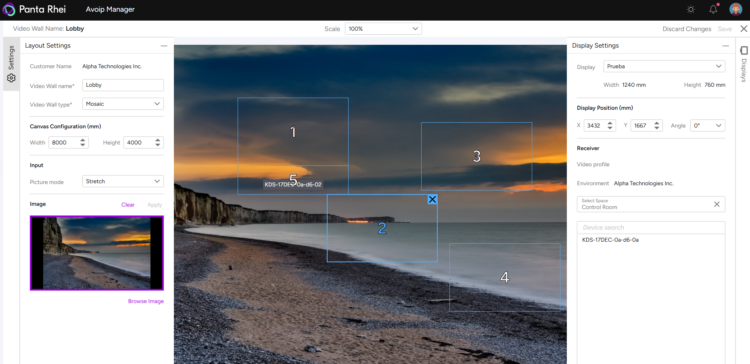Open the Angle 0° dropdown

[x=707, y=125]
